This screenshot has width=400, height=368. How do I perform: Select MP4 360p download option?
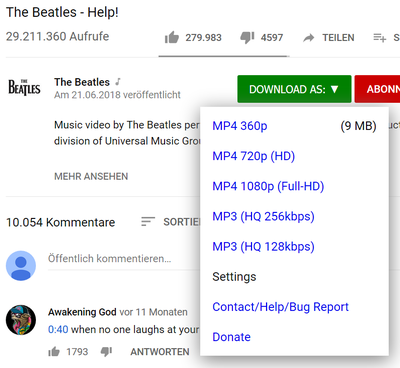(240, 126)
